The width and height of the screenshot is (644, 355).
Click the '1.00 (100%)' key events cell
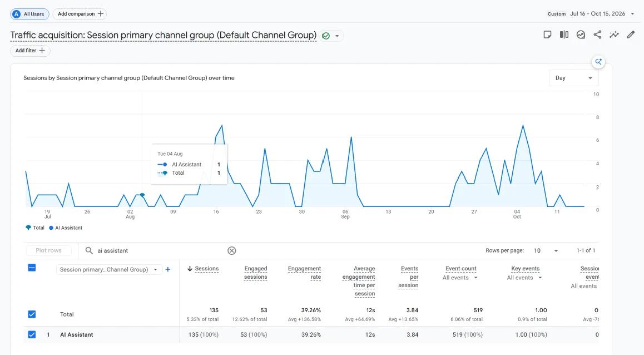click(x=531, y=335)
